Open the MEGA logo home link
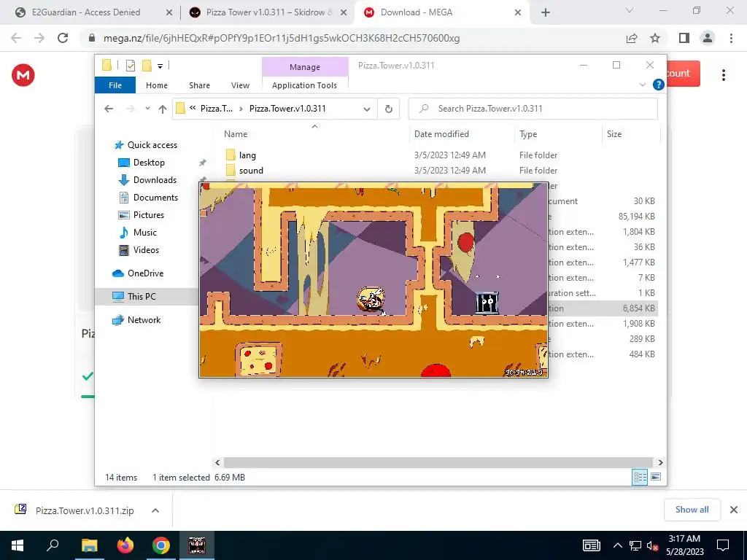 click(23, 75)
